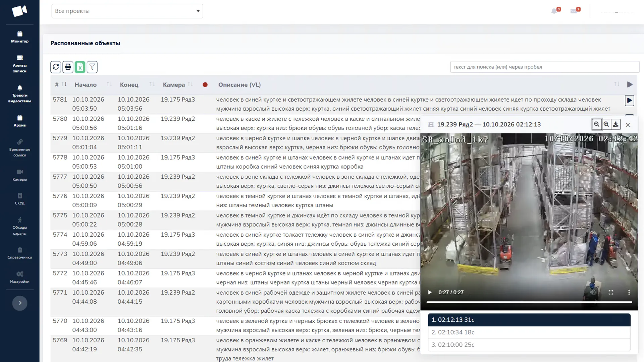Open Настройки settings section

[x=19, y=277]
